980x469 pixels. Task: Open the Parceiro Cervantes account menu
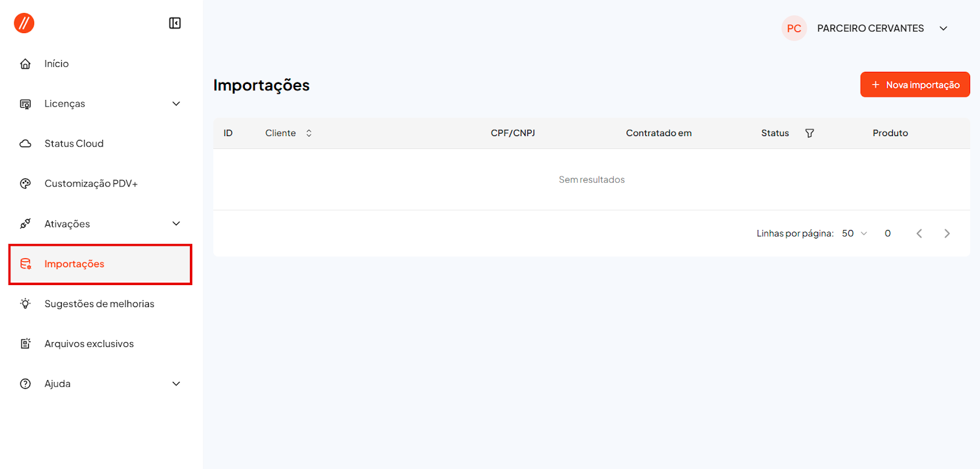943,28
